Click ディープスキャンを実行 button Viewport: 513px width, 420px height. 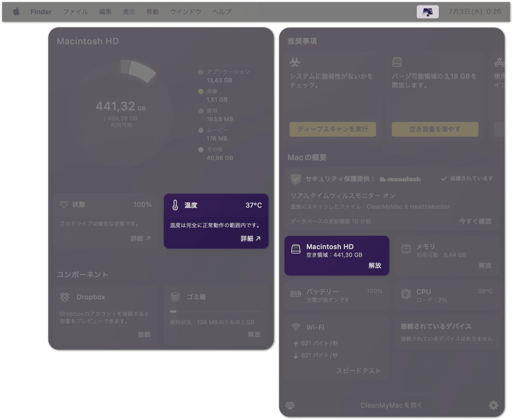click(333, 129)
